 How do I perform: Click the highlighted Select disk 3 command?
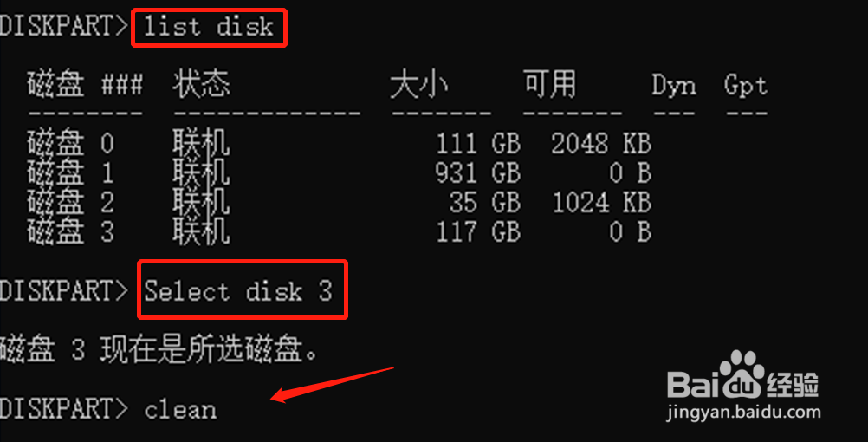[242, 289]
